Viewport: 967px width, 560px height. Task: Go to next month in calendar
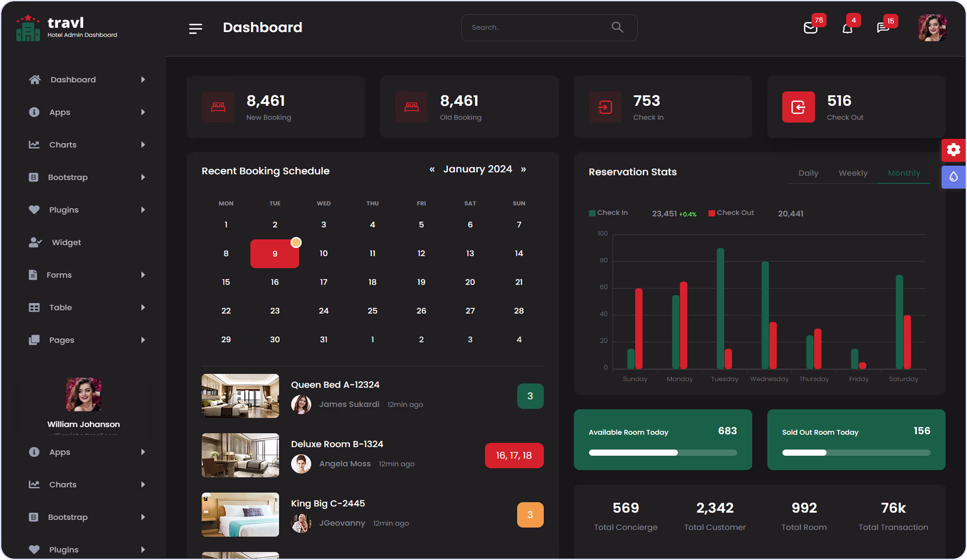pyautogui.click(x=523, y=169)
